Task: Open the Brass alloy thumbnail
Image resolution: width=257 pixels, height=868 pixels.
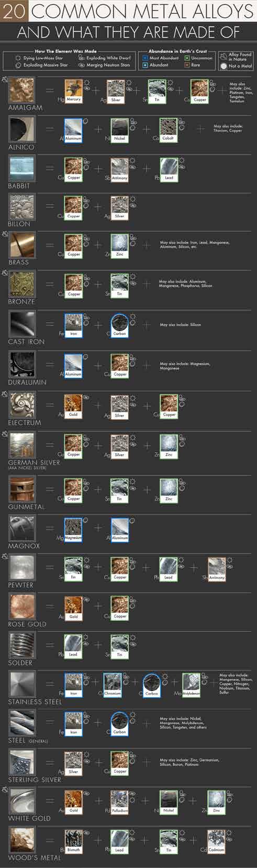Action: click(21, 245)
